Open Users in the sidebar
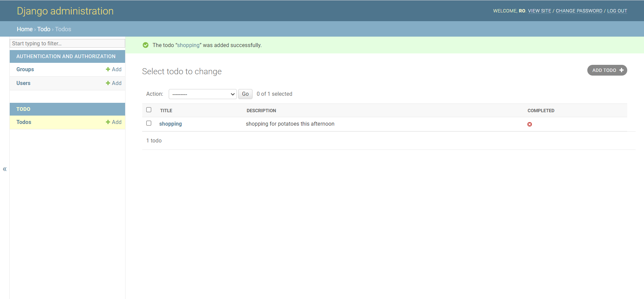 (23, 83)
